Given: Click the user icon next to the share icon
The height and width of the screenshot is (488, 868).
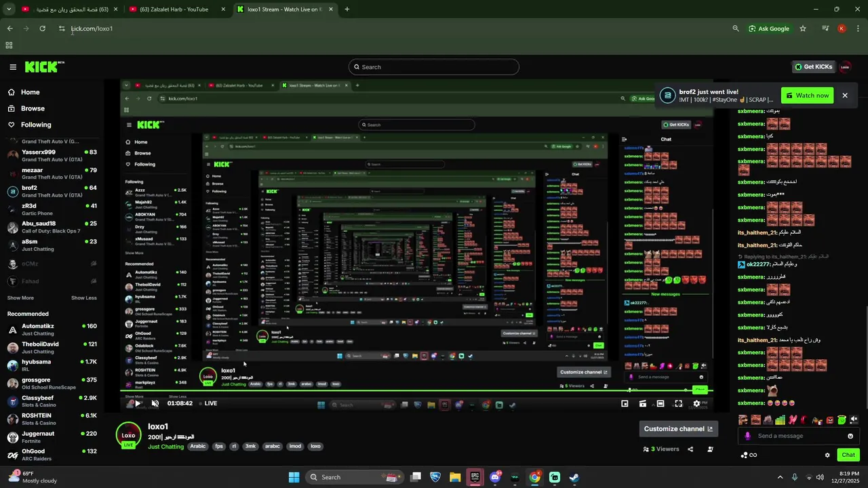Looking at the screenshot, I should click(x=710, y=449).
